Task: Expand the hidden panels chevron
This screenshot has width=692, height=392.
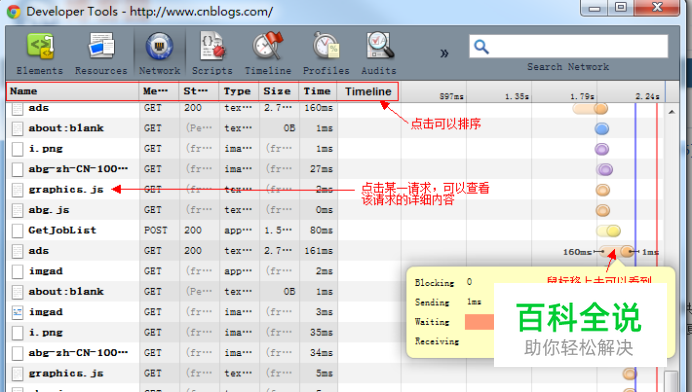Action: (444, 53)
